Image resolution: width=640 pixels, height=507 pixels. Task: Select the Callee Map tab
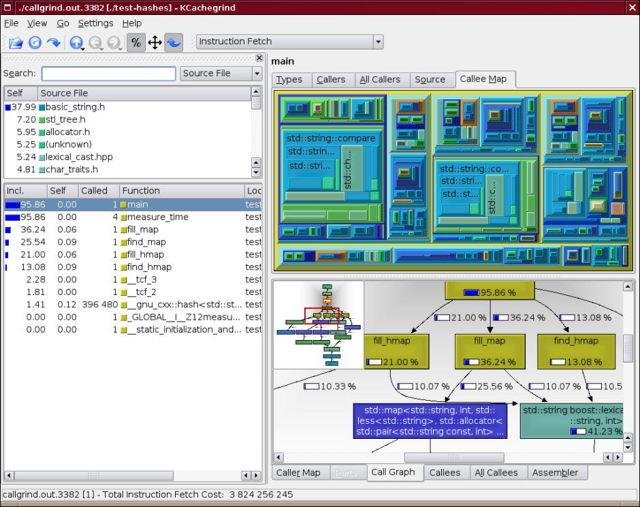[x=483, y=79]
